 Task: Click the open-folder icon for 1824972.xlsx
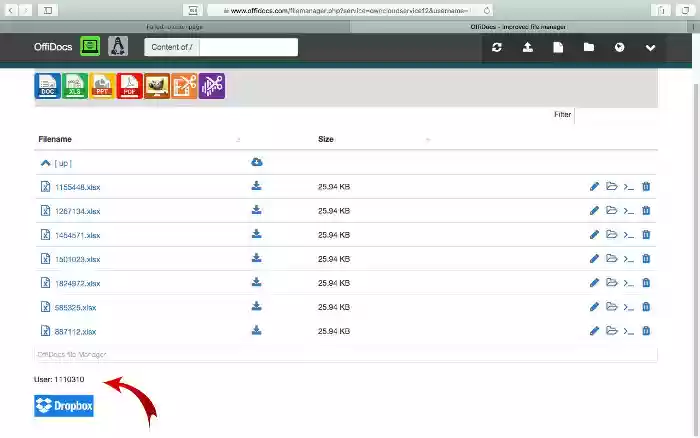coord(612,283)
